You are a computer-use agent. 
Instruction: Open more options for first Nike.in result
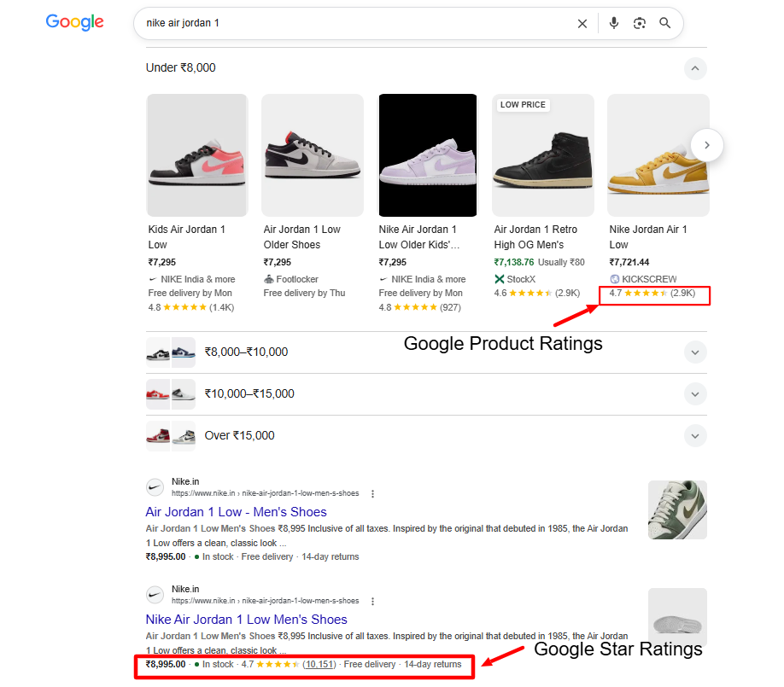point(372,493)
